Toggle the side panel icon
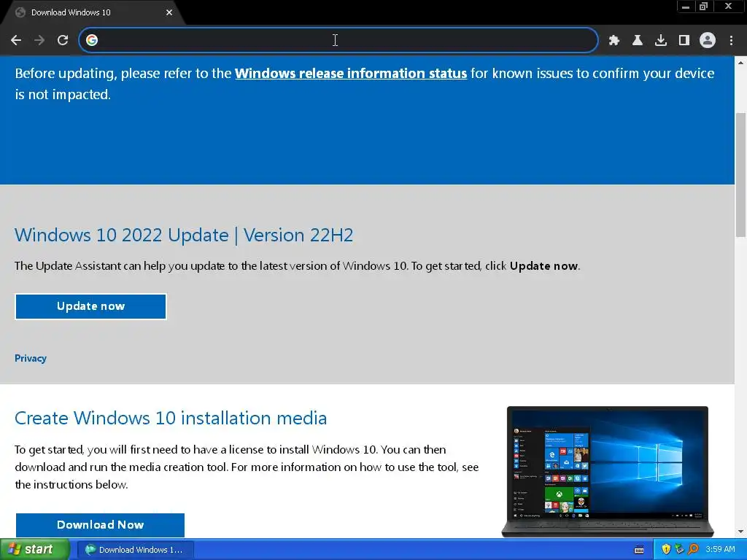The height and width of the screenshot is (560, 747). coord(684,40)
